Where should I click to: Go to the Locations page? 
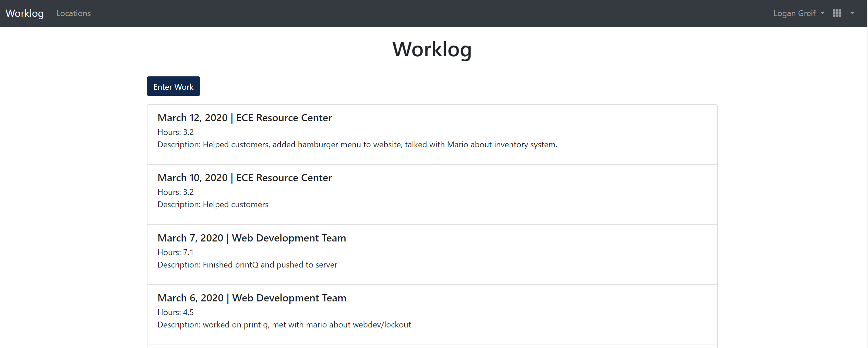[73, 13]
